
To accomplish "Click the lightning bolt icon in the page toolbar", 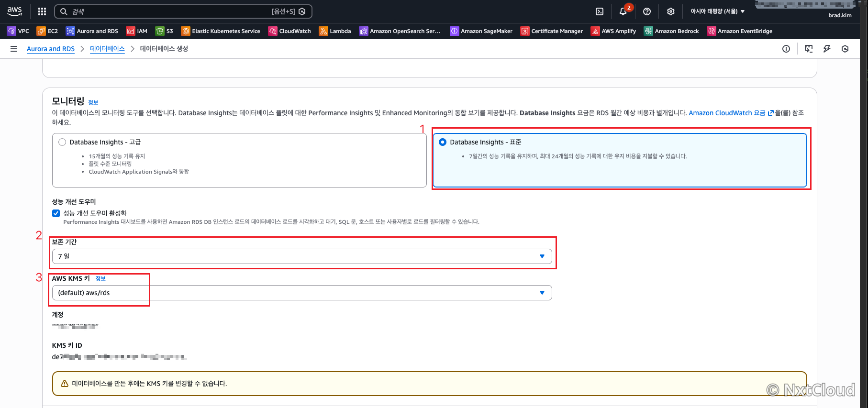I will tap(827, 49).
